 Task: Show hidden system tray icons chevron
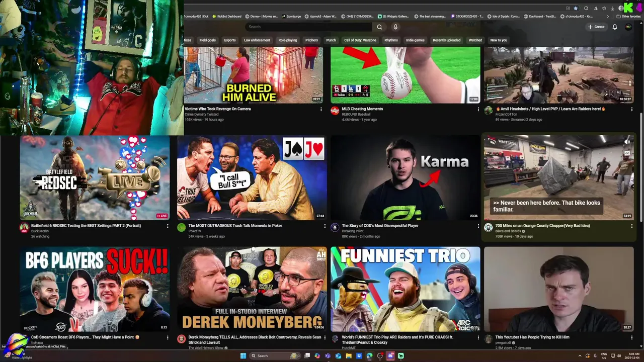tap(580, 356)
